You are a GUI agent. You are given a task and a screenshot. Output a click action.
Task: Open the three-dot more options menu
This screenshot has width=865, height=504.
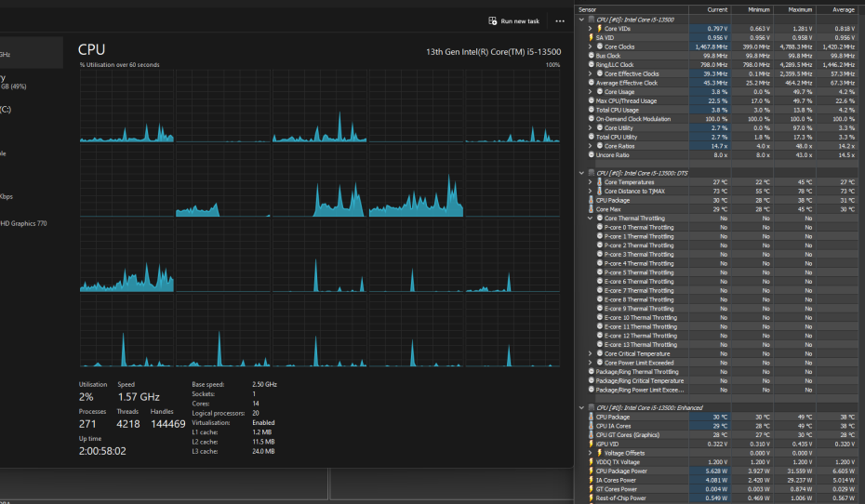(559, 20)
